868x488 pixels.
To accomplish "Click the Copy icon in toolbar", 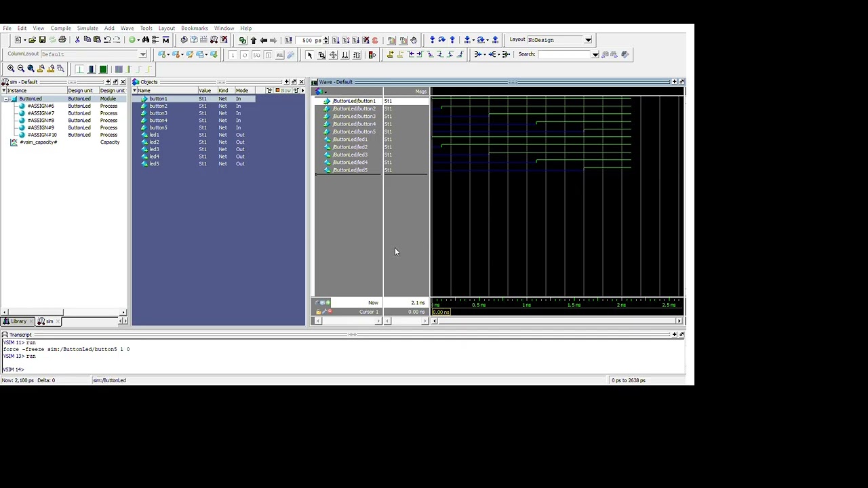I will (x=87, y=39).
